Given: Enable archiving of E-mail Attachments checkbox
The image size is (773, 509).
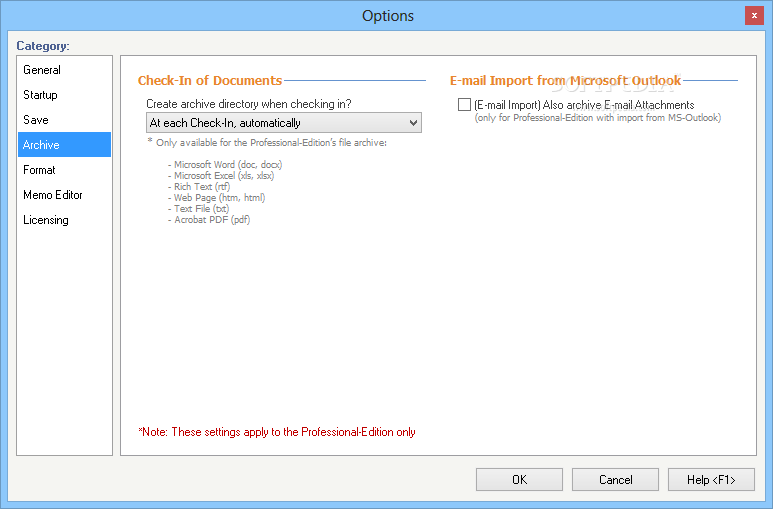Looking at the screenshot, I should (464, 105).
